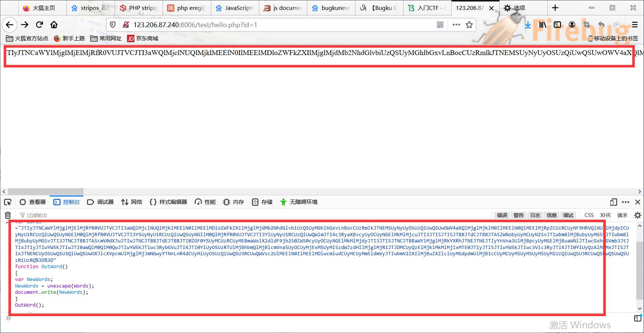
Task: Reload the current page
Action: (39, 25)
